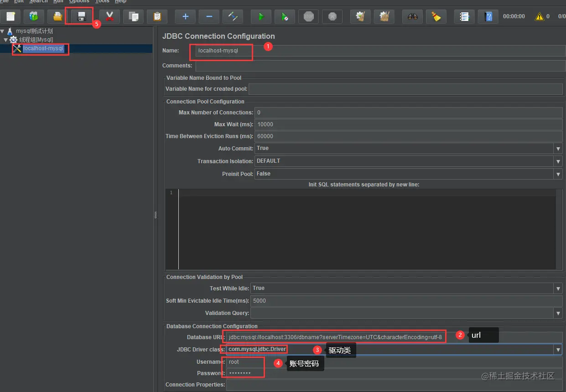Open the Run menu

[58, 2]
